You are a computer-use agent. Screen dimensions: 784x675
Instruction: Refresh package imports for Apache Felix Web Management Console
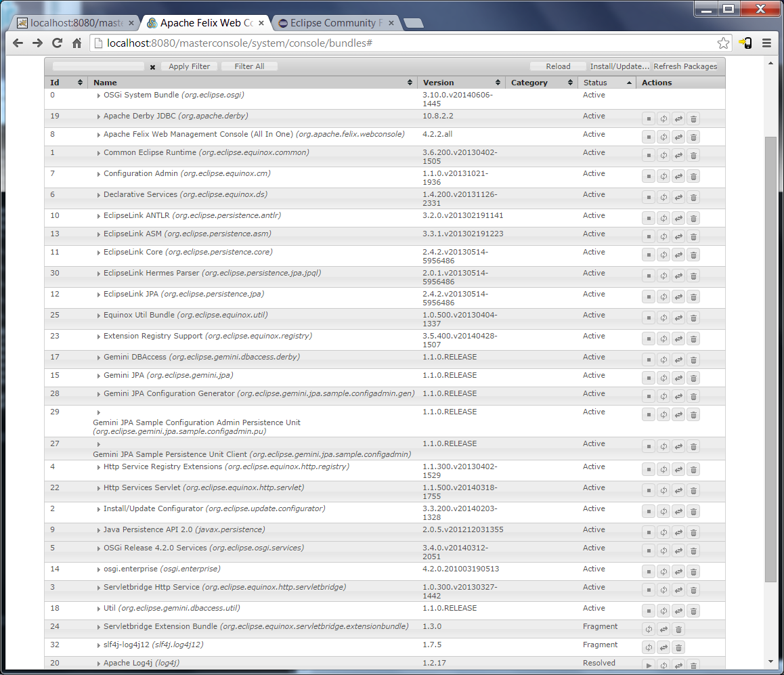click(663, 137)
